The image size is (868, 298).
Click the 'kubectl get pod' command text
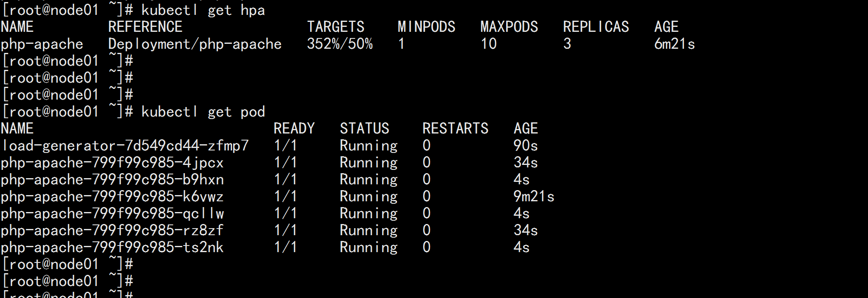(x=203, y=112)
